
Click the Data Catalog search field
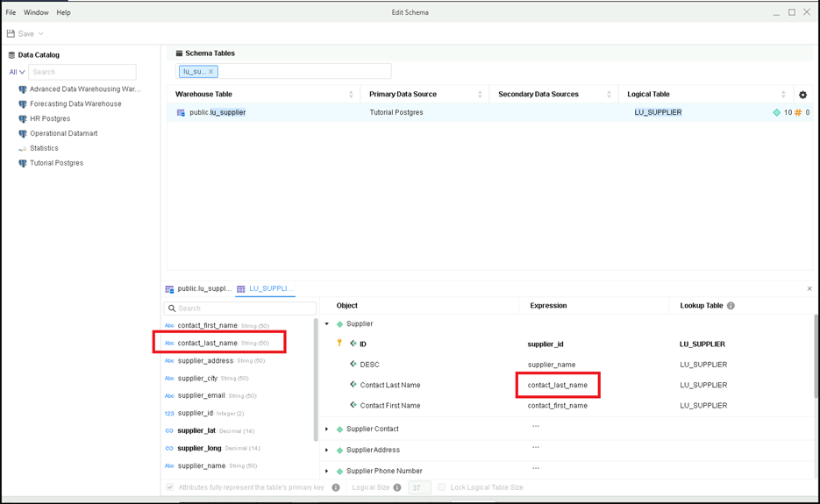[x=82, y=72]
